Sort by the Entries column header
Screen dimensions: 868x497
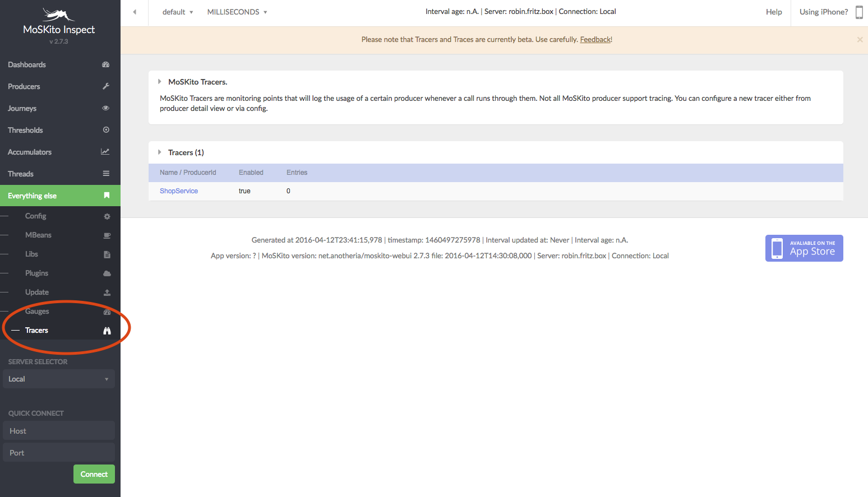click(x=297, y=173)
